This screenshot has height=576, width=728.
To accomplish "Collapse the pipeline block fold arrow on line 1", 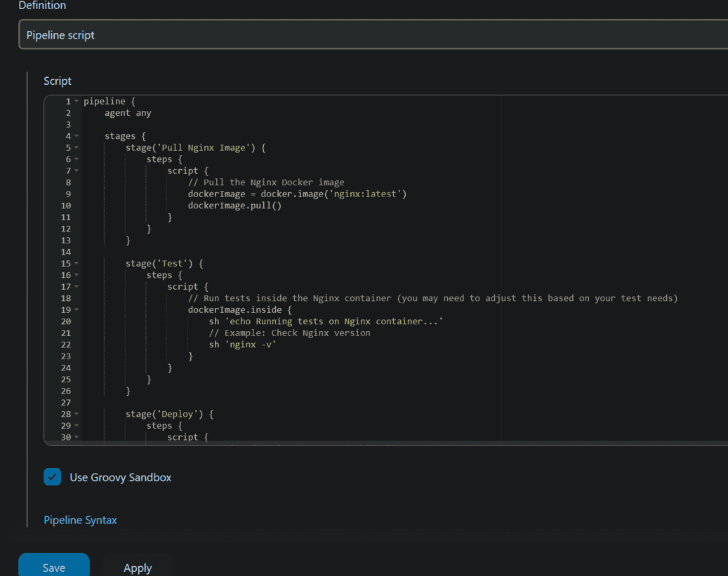I will (77, 101).
